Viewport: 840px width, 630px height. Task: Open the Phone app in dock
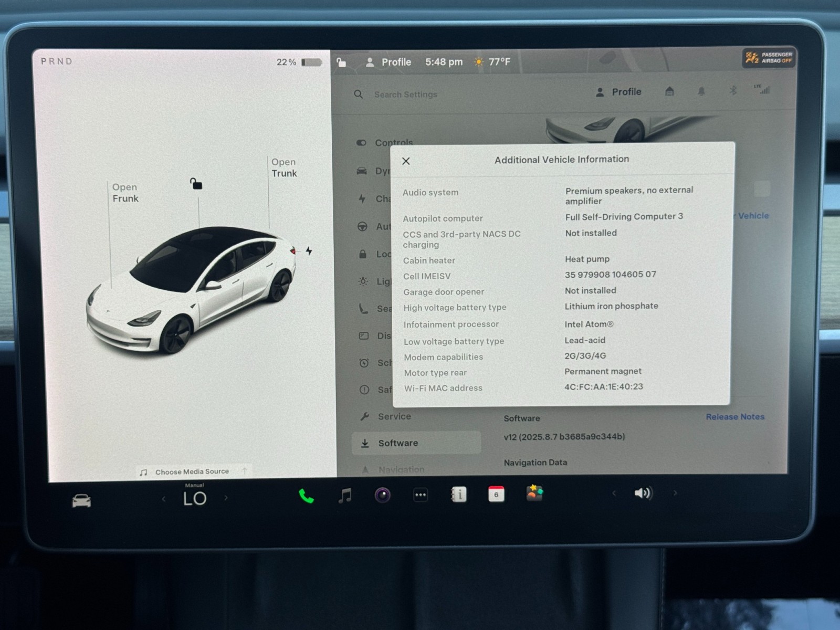tap(306, 496)
